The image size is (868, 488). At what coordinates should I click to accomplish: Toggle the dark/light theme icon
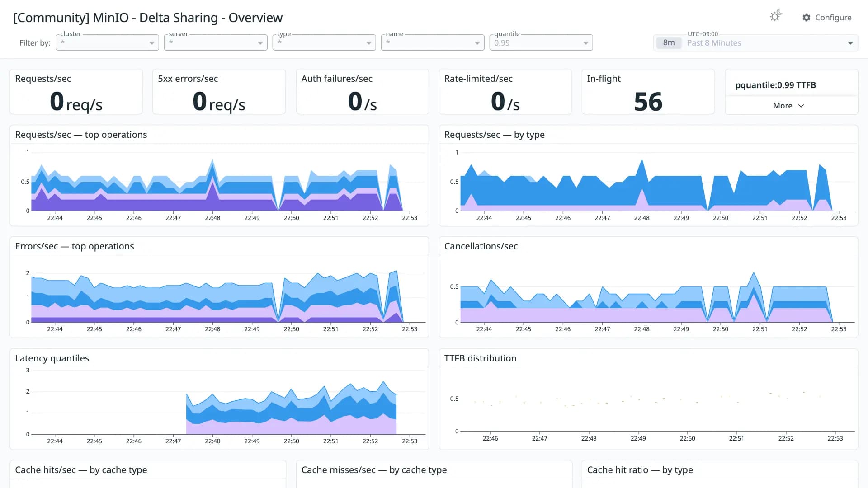point(776,16)
